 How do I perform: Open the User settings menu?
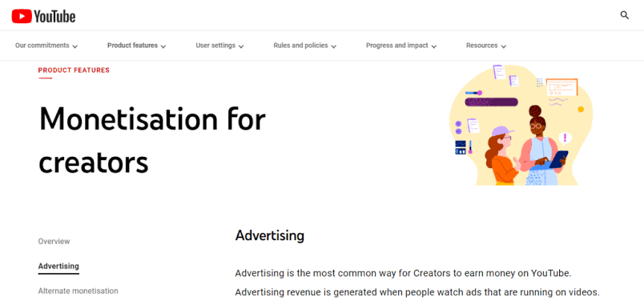tap(219, 46)
